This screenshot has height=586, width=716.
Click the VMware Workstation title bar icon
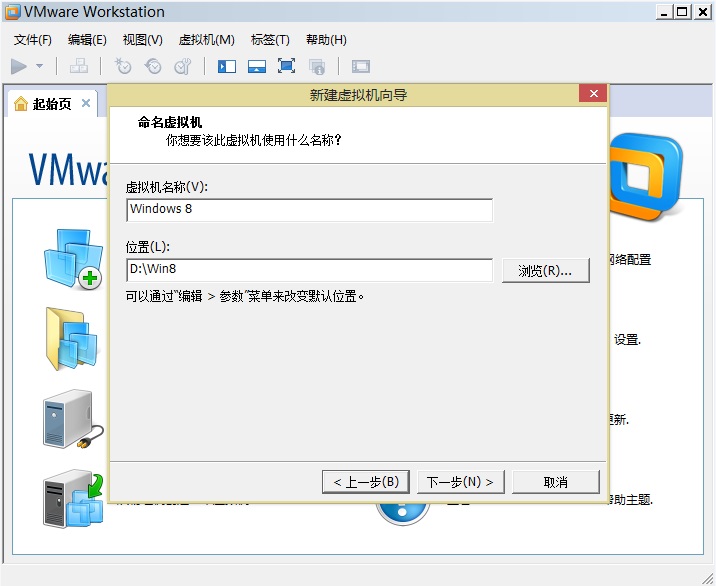tap(12, 12)
